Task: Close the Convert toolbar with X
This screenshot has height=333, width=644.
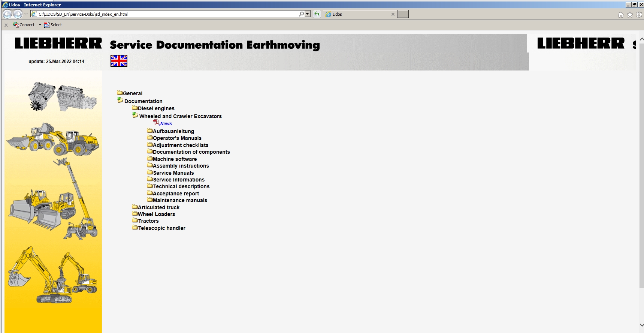Action: tap(6, 25)
